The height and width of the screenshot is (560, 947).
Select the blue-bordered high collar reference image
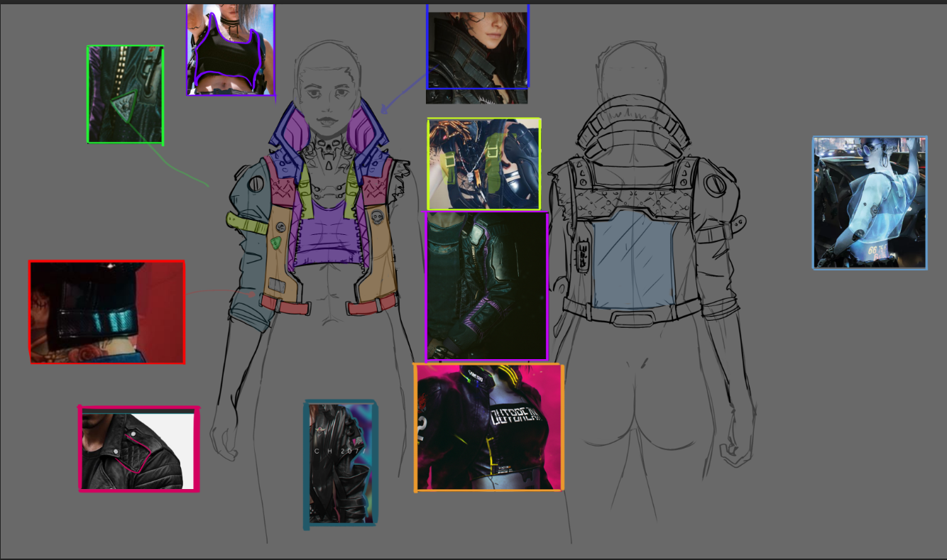click(x=477, y=48)
